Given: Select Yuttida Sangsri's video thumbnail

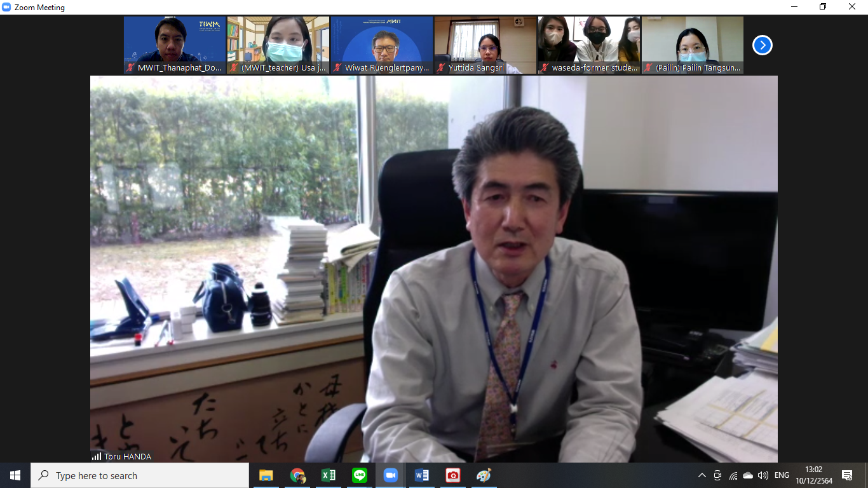Looking at the screenshot, I should pos(485,44).
